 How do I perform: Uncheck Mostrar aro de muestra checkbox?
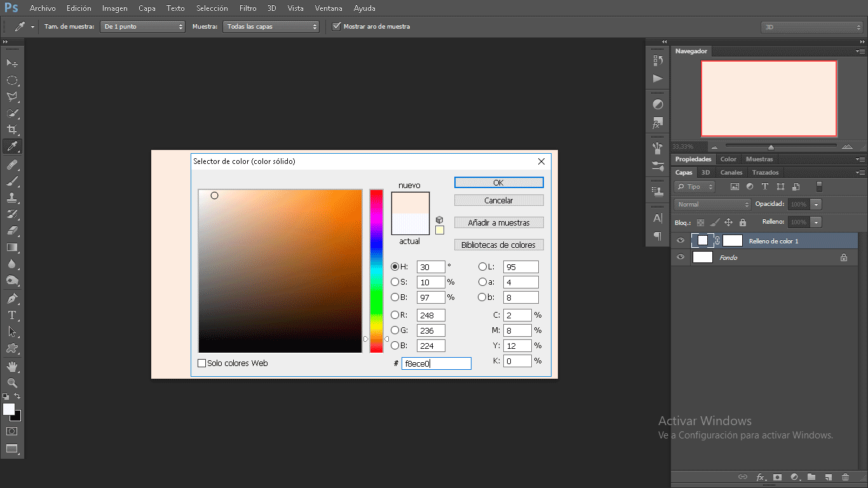(x=337, y=26)
